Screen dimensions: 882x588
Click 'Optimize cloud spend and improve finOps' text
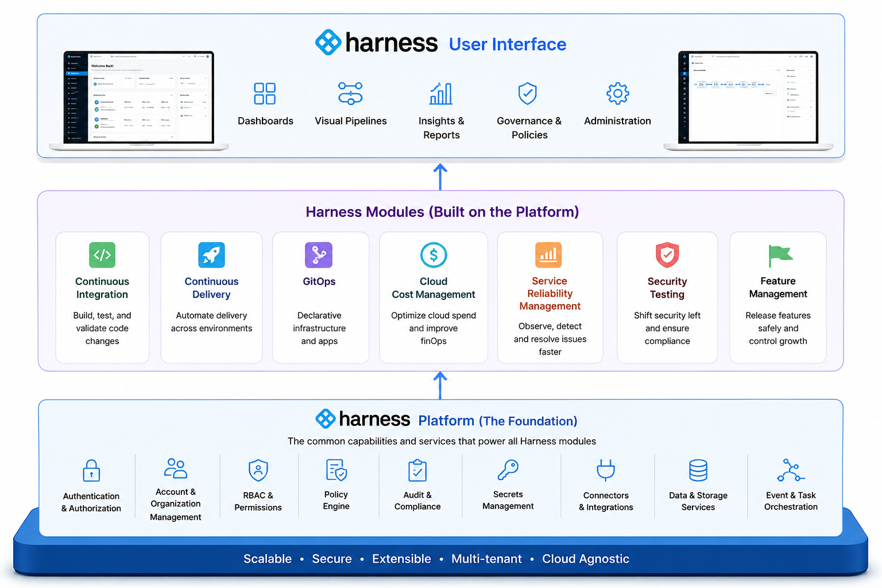(x=434, y=328)
